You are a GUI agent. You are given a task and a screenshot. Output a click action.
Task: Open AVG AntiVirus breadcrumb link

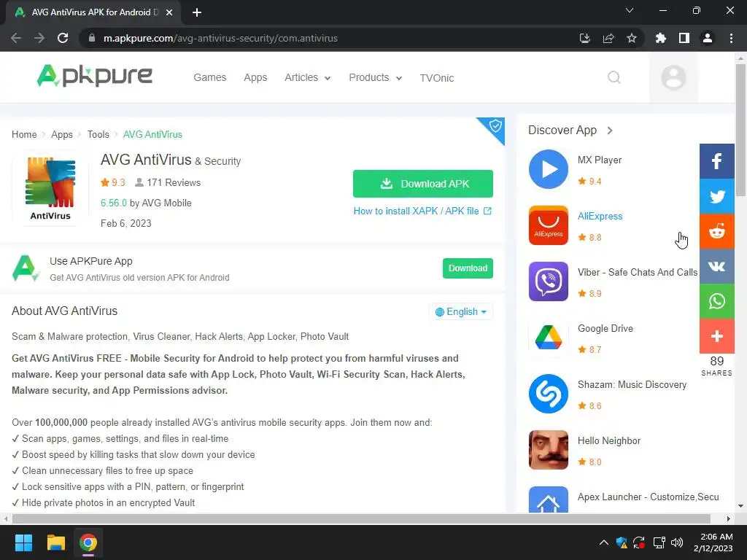coord(152,134)
